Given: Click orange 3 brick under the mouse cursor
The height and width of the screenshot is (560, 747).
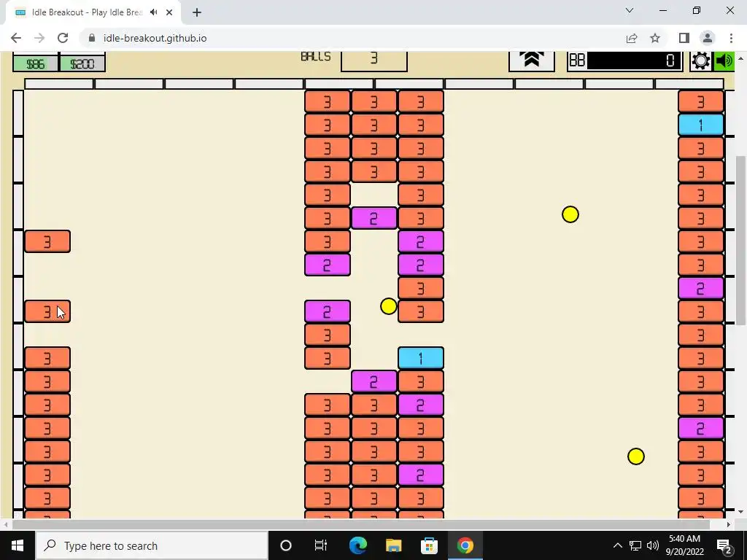Looking at the screenshot, I should coord(47,311).
